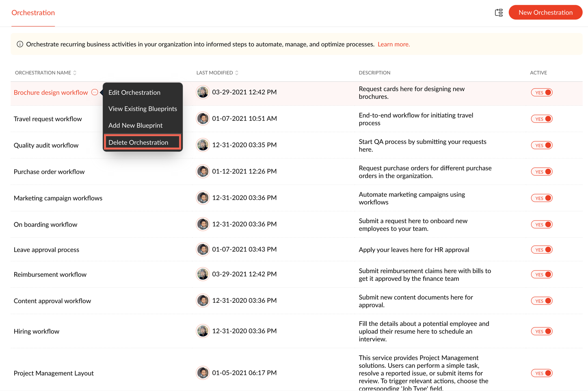Click the avatar in Project Management Layout row
This screenshot has height=391, width=588.
[203, 373]
